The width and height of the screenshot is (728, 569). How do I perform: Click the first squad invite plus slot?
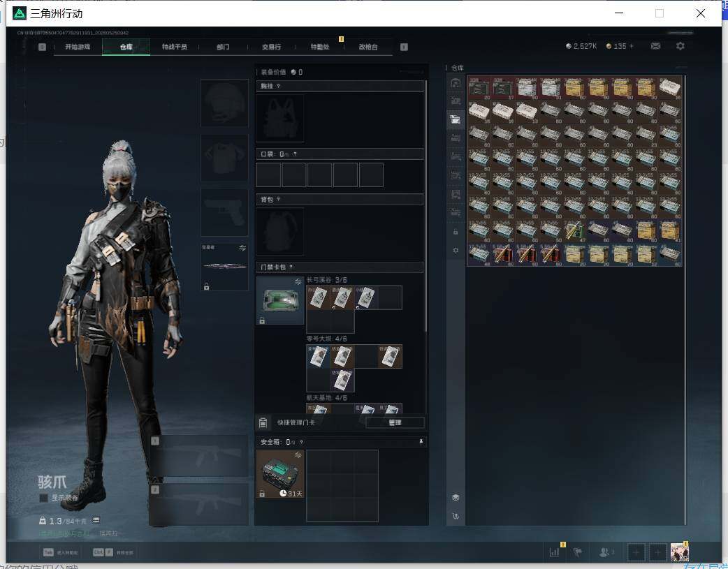point(636,552)
